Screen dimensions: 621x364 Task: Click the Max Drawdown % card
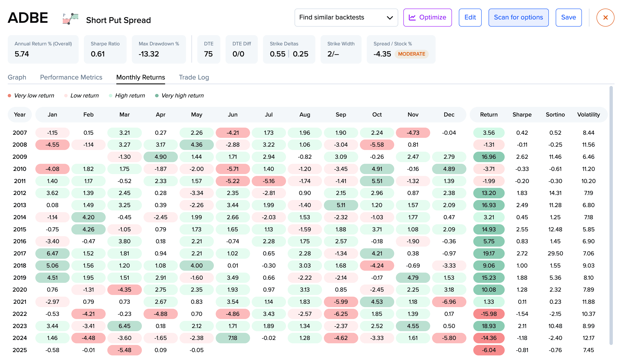point(159,49)
